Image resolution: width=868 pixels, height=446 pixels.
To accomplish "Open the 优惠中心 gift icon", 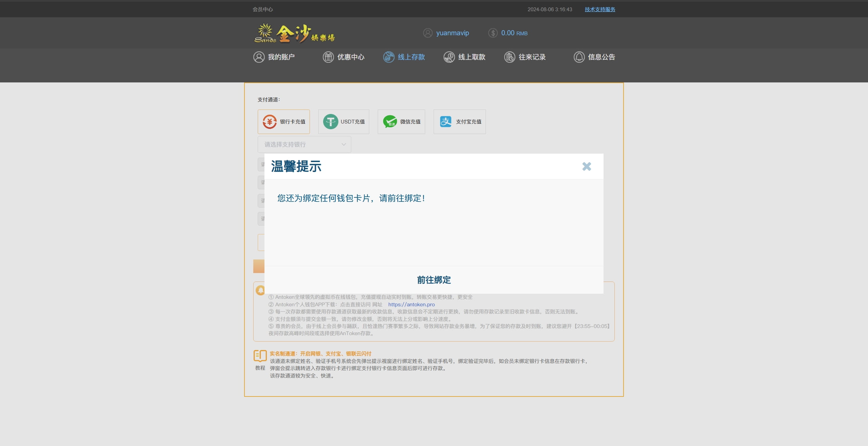I will [328, 57].
